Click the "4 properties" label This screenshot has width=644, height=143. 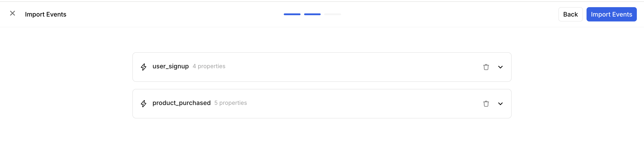tap(209, 66)
